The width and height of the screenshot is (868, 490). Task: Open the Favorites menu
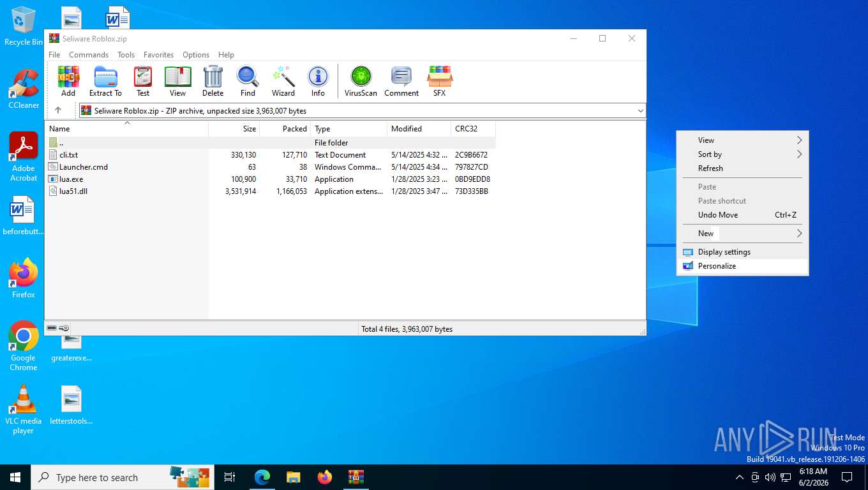(158, 55)
